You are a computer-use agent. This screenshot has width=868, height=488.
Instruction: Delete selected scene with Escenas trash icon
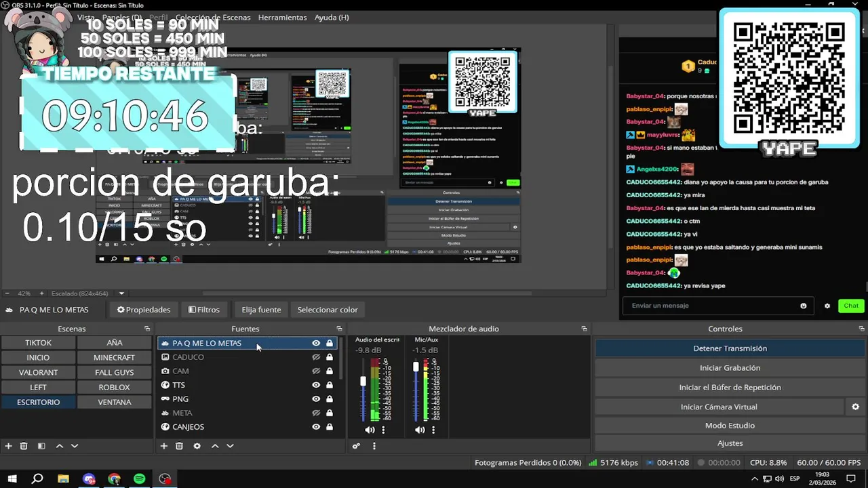pos(24,446)
